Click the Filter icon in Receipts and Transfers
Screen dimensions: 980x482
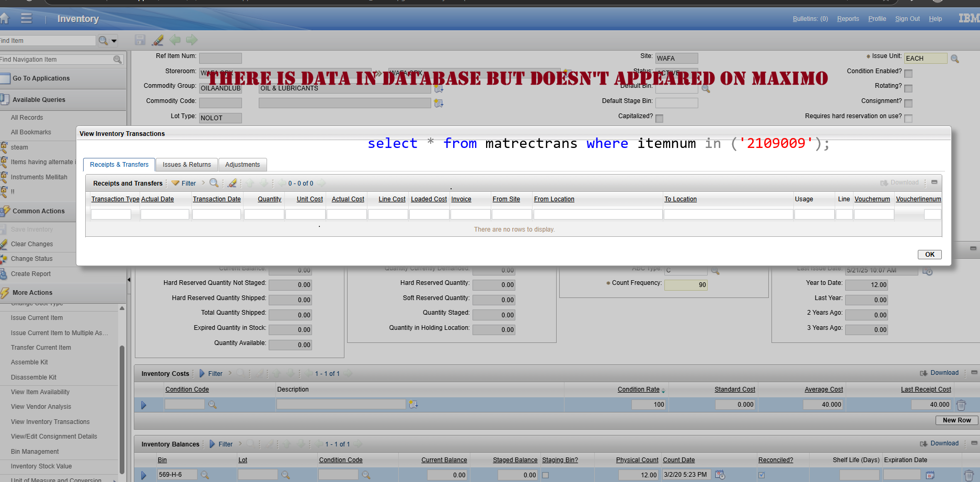(x=176, y=183)
